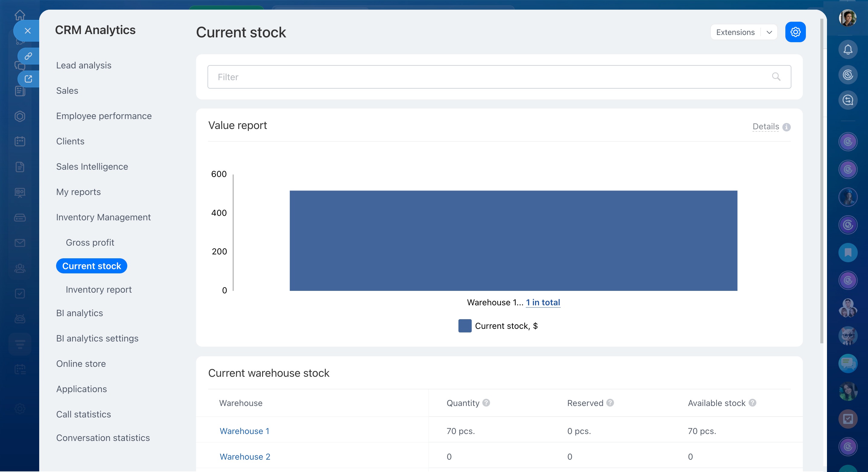The image size is (868, 472).
Task: Click the Quantity help question icon
Action: point(486,403)
